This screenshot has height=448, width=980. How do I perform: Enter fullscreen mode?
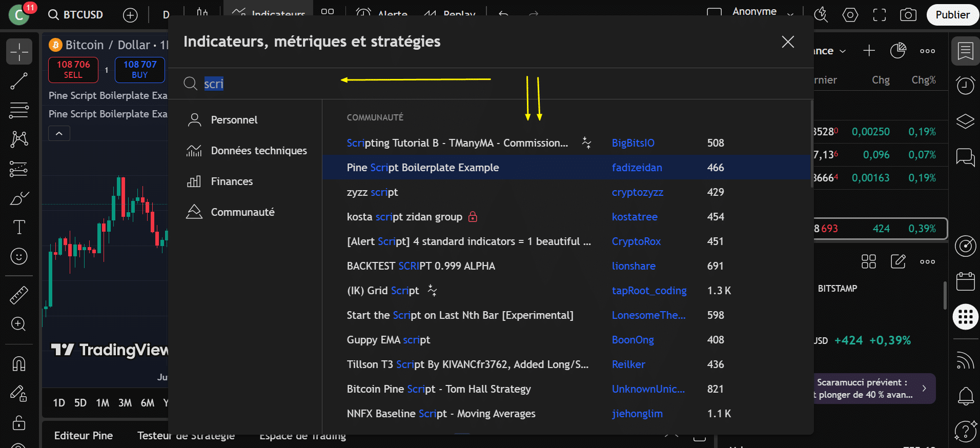tap(880, 15)
